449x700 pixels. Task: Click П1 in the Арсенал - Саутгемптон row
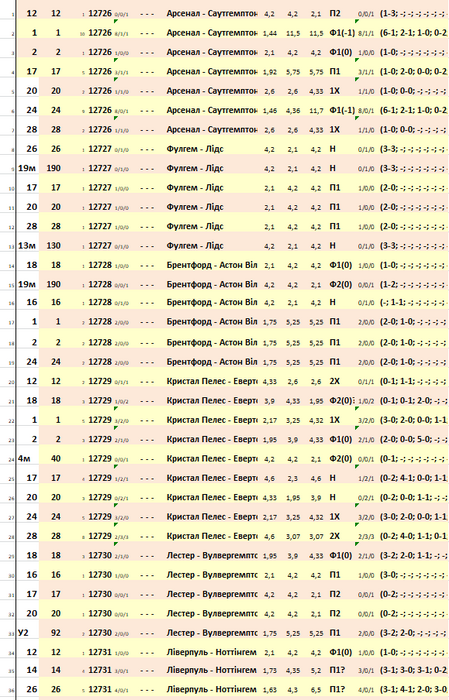[335, 71]
